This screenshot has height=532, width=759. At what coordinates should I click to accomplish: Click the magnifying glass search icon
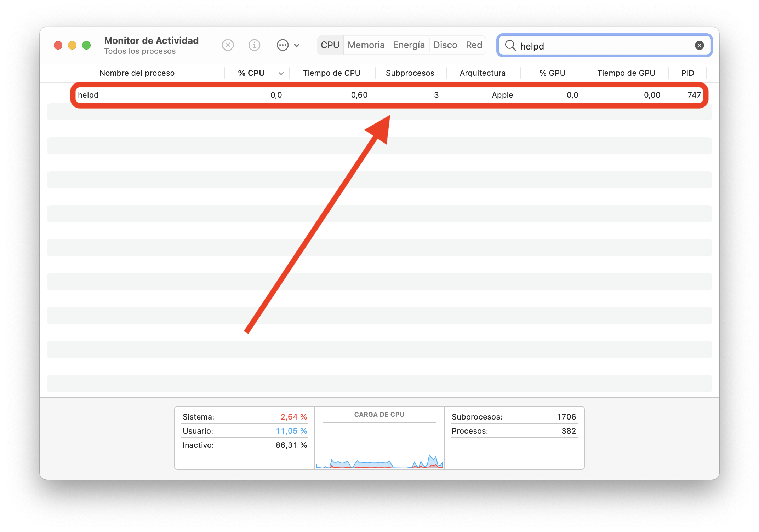point(510,45)
